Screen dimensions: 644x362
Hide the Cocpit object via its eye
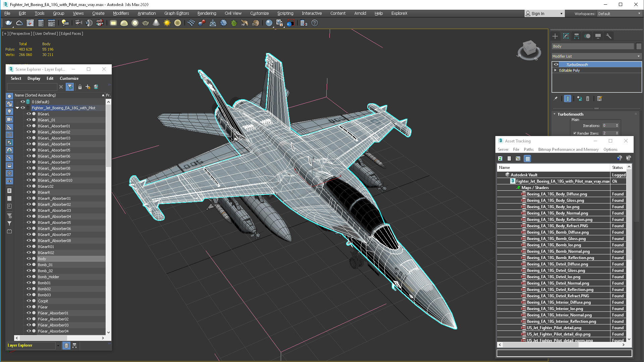29,301
